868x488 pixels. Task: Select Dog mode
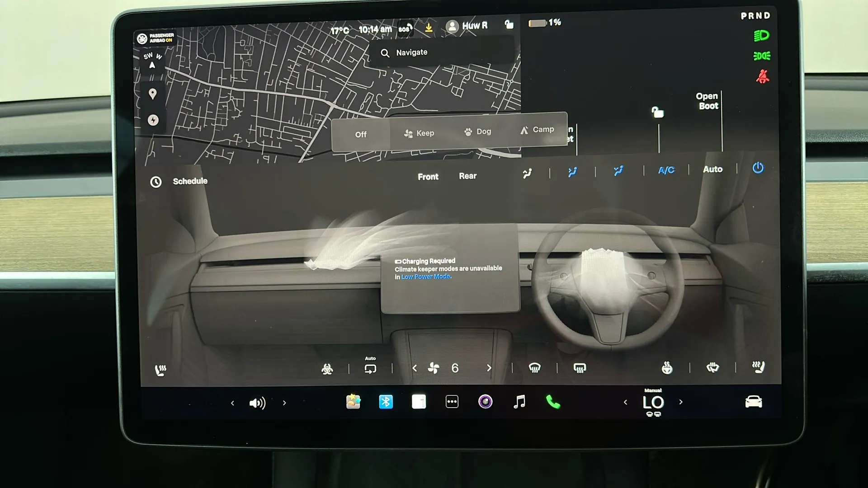click(x=477, y=131)
